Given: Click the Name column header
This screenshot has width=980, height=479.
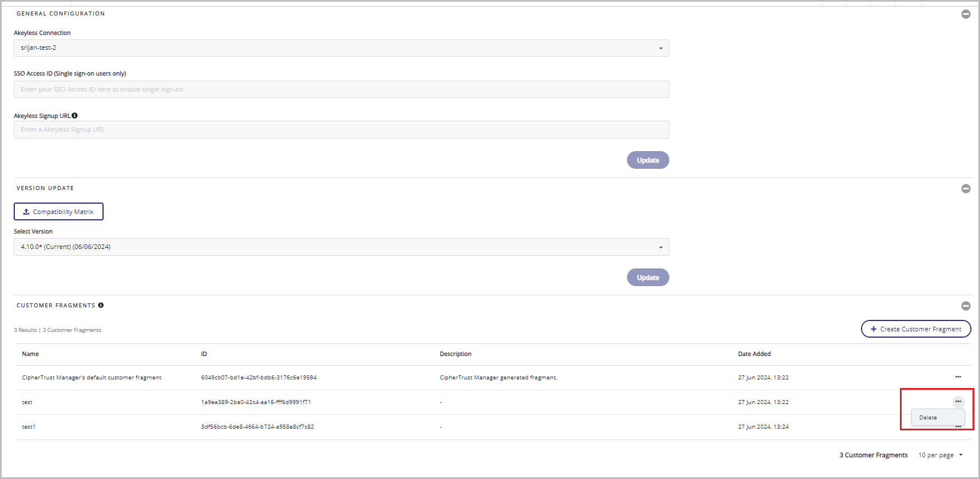Looking at the screenshot, I should pyautogui.click(x=30, y=354).
